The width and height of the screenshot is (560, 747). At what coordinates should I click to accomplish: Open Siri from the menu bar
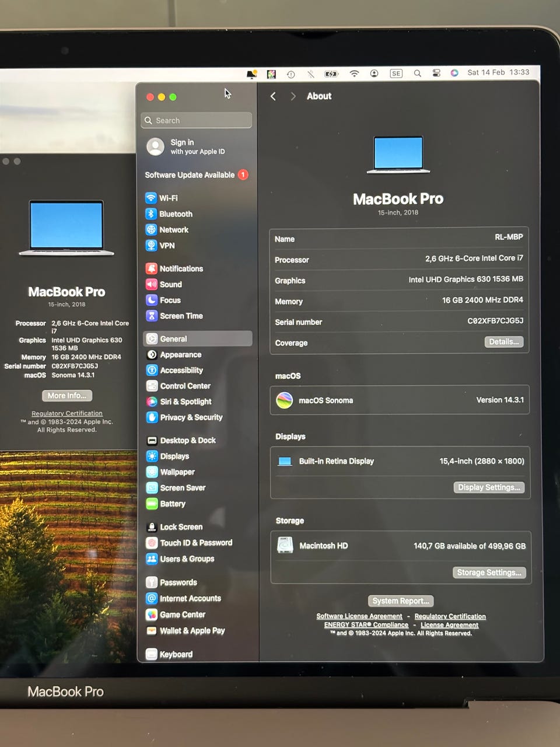coord(454,73)
